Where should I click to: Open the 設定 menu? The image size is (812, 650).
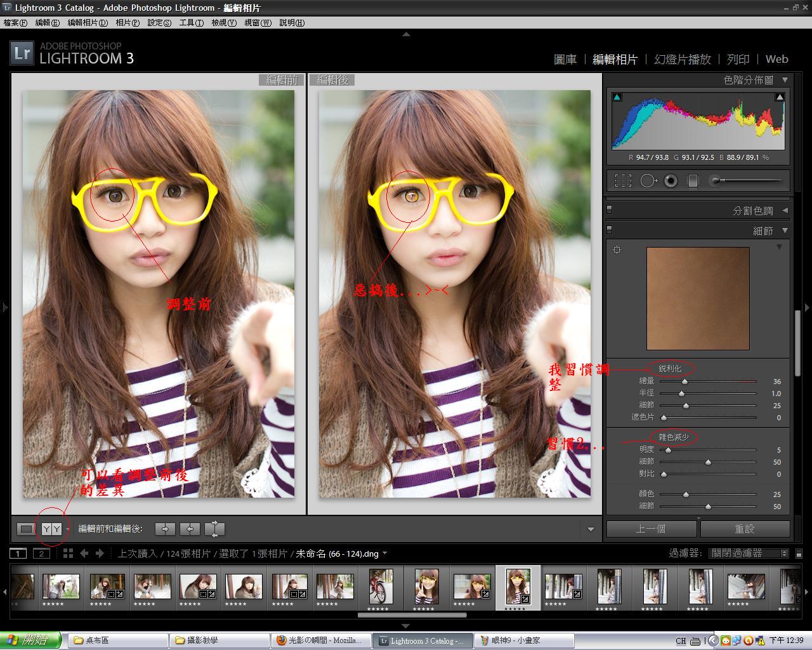(x=159, y=23)
